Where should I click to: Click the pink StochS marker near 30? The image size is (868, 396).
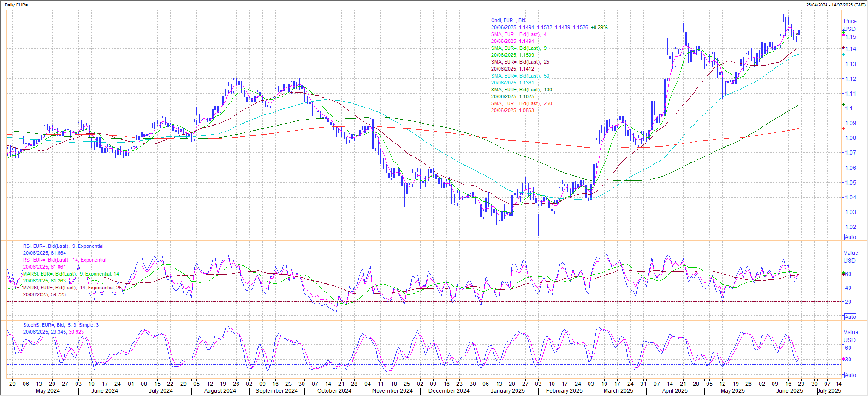pyautogui.click(x=844, y=360)
